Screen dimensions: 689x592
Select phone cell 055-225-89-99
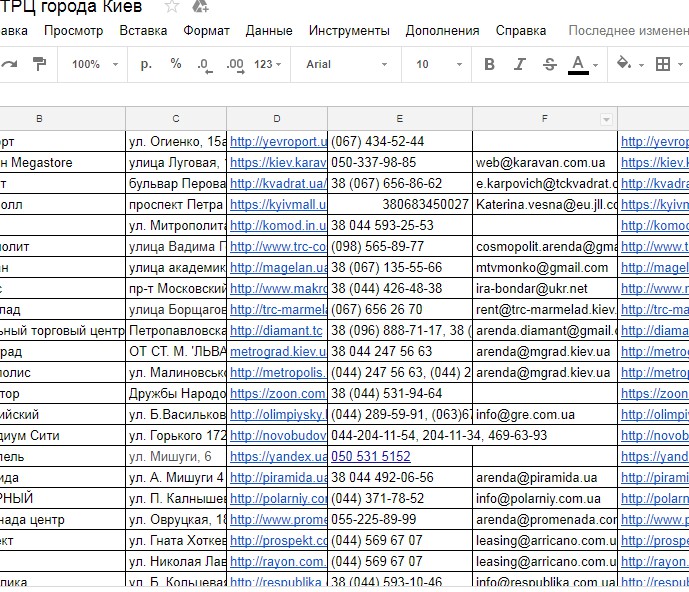(x=400, y=520)
